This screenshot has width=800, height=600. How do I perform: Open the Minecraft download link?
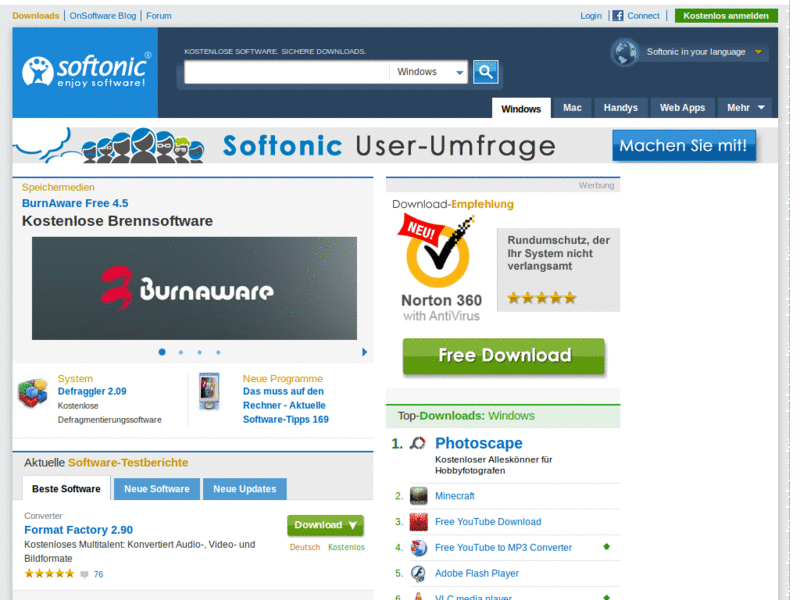455,496
